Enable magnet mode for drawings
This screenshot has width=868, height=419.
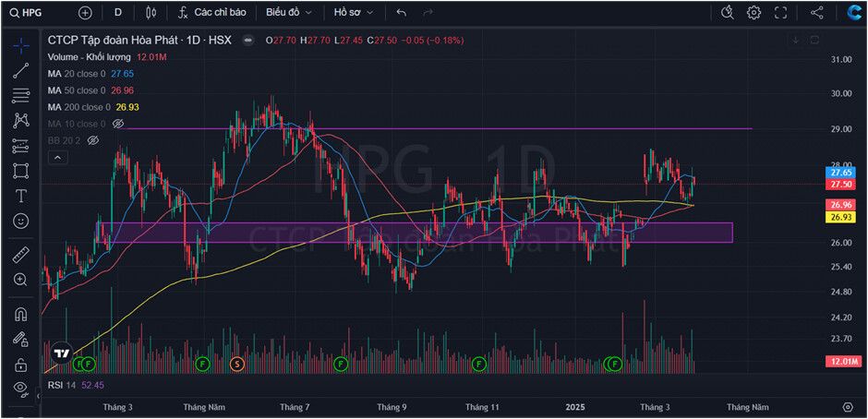(x=20, y=314)
